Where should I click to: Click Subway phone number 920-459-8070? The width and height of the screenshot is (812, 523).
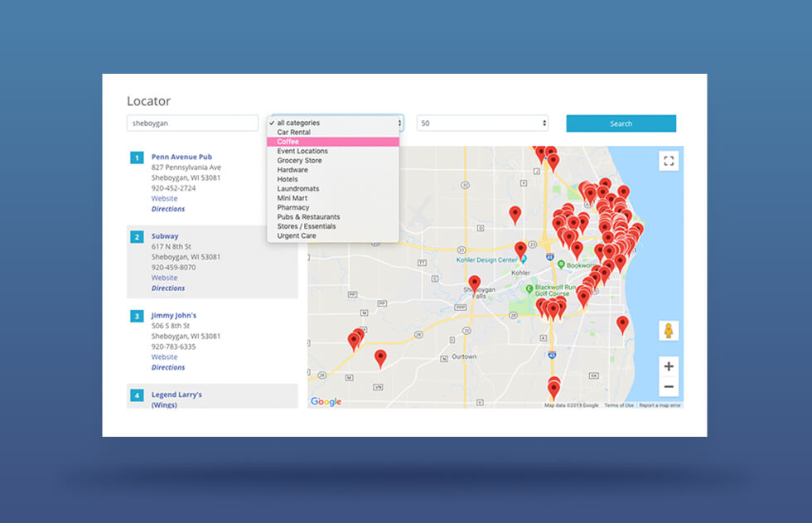coord(173,267)
